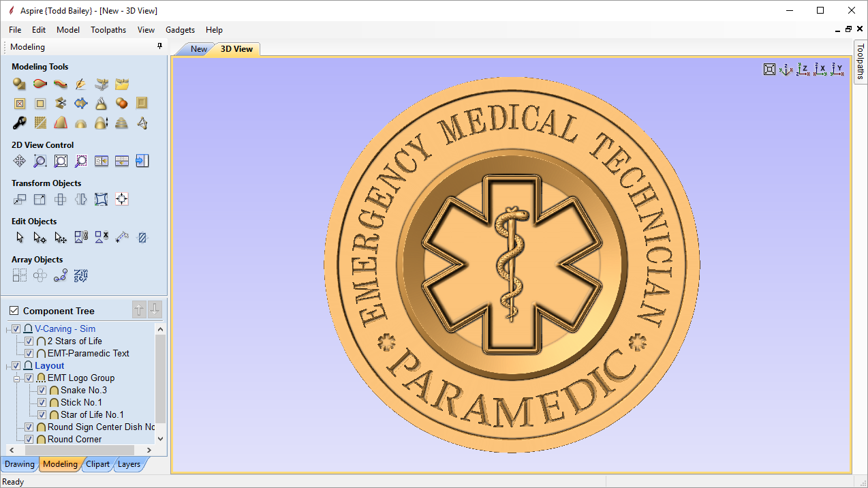Collapse the EMT Logo Group tree node
Viewport: 868px width, 488px height.
coord(17,378)
